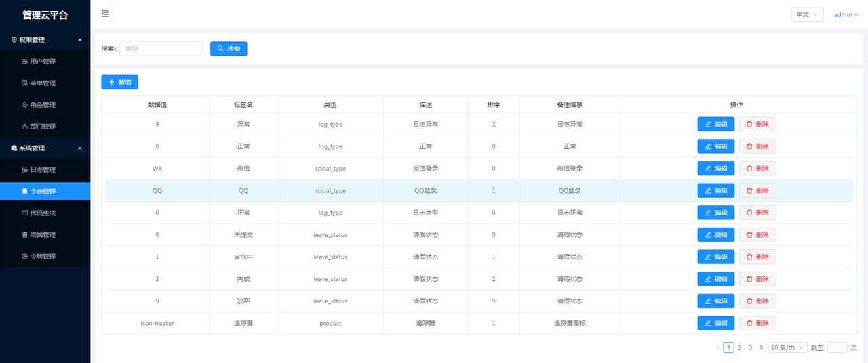Click the department icon beside 部门管理
Screen dimensions: 868x363
pos(25,127)
